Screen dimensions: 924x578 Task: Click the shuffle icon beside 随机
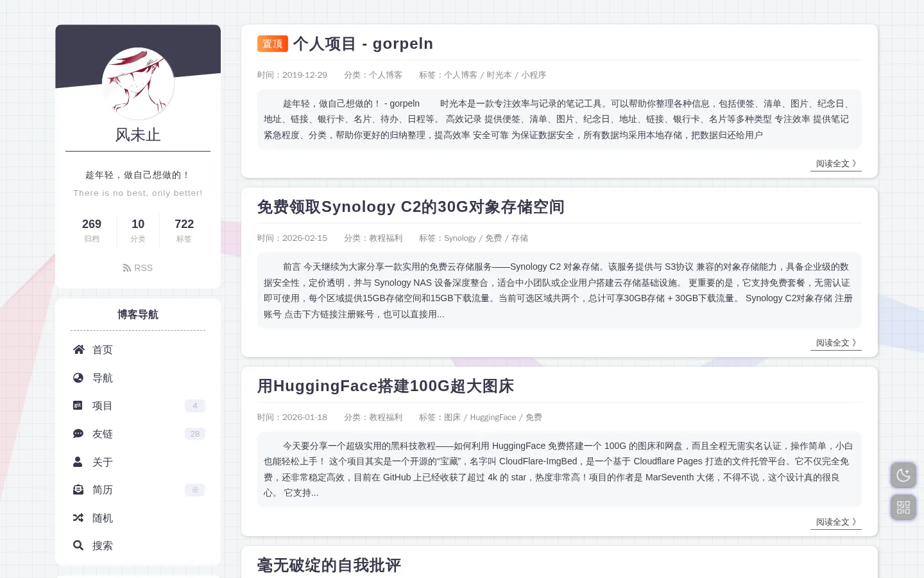78,518
